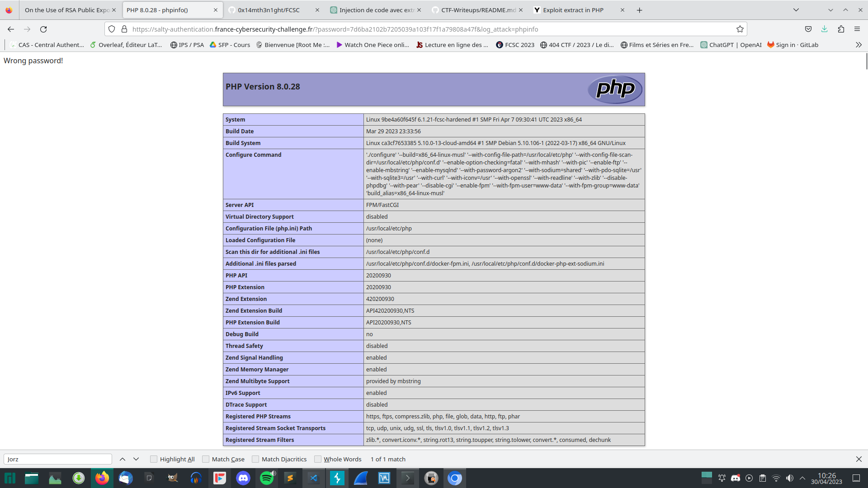Expand the list all tabs dropdown
868x488 pixels.
(x=796, y=10)
